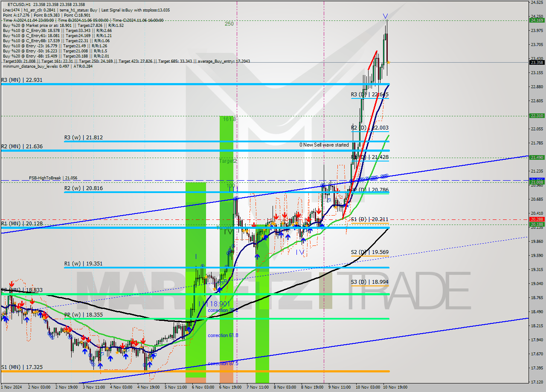Screen dimensions: 546x392
Task: Click the FSB-HighToBreak | 21.056 label
Action: [x=53, y=178]
